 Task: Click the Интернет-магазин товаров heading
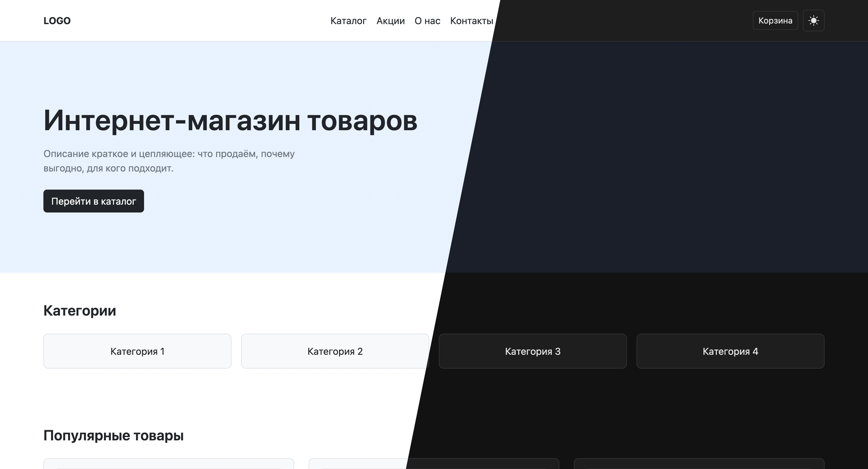pos(230,121)
